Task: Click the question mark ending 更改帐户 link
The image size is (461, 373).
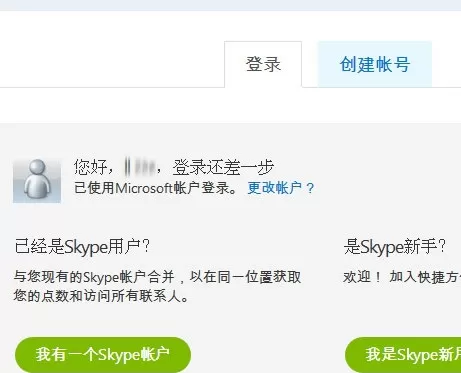Action: pos(310,188)
